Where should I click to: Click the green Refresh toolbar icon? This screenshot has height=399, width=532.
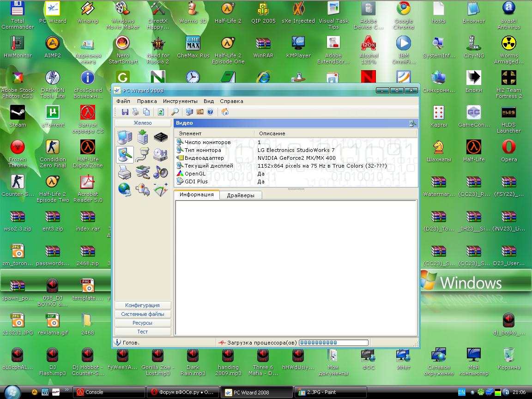(161, 112)
